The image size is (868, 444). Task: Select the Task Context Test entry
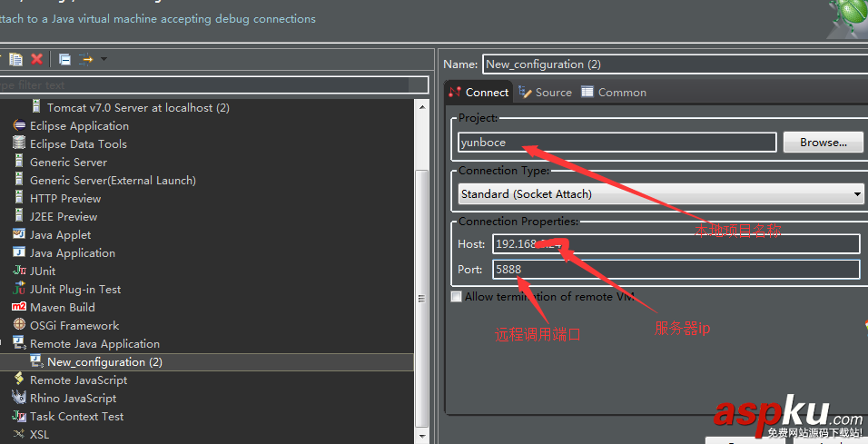pos(76,417)
